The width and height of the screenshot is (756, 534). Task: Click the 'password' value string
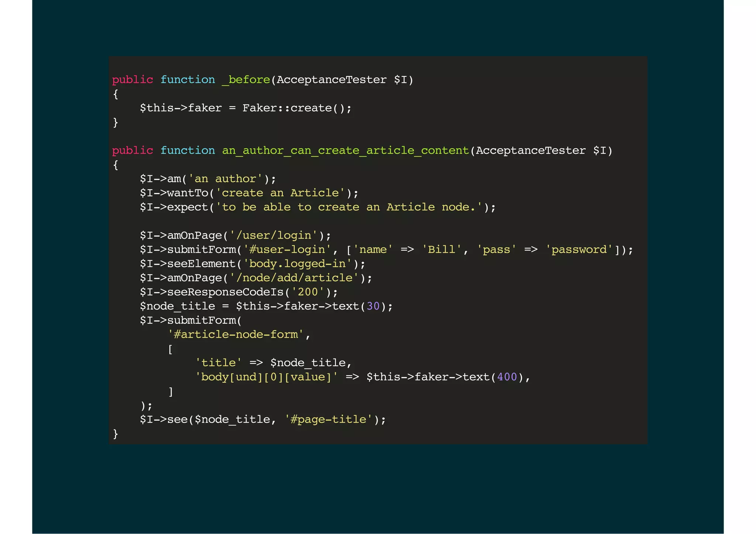[579, 249]
